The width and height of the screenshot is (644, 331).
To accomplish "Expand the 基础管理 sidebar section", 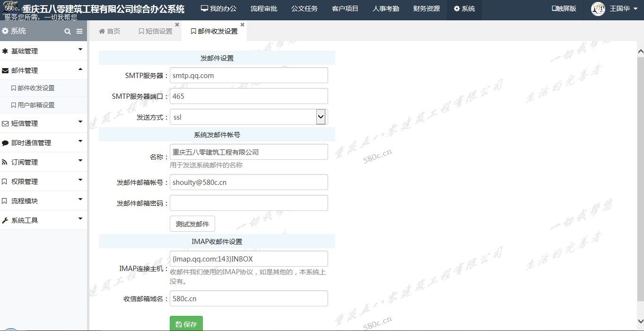I will 44,51.
